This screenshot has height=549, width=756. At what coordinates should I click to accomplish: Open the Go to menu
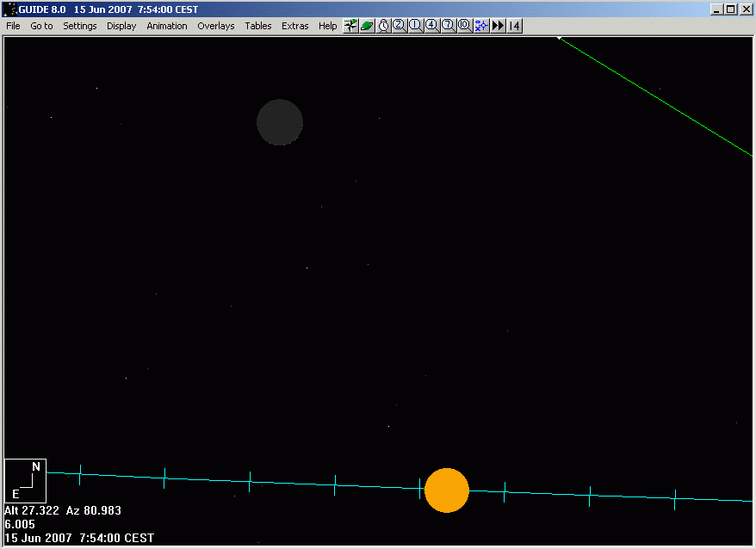point(41,26)
